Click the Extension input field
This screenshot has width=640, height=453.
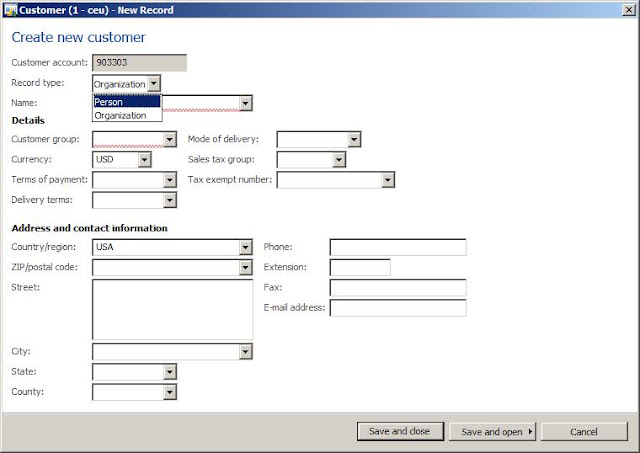click(x=360, y=267)
